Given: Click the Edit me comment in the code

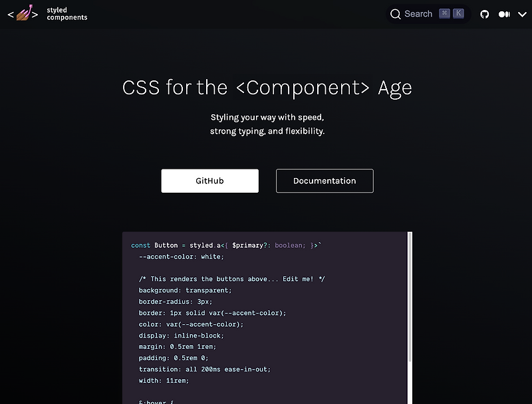Looking at the screenshot, I should point(298,278).
